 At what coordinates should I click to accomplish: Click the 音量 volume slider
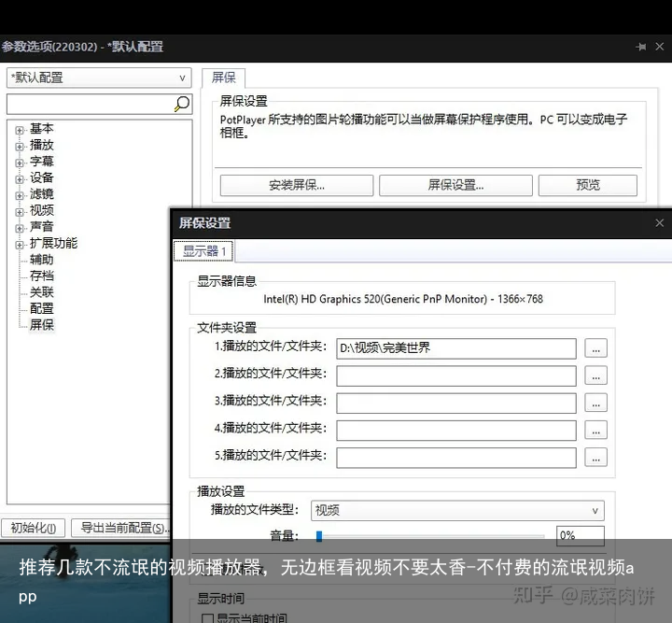(429, 536)
